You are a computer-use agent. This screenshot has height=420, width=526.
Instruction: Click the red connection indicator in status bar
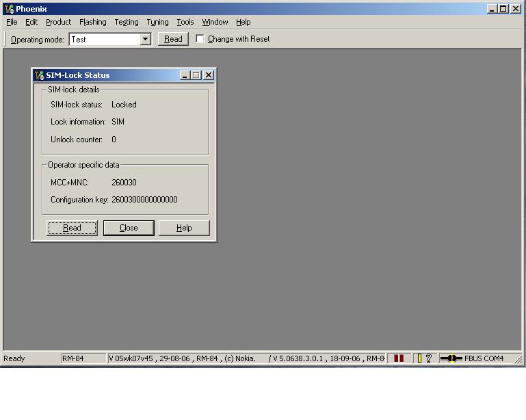coord(399,358)
